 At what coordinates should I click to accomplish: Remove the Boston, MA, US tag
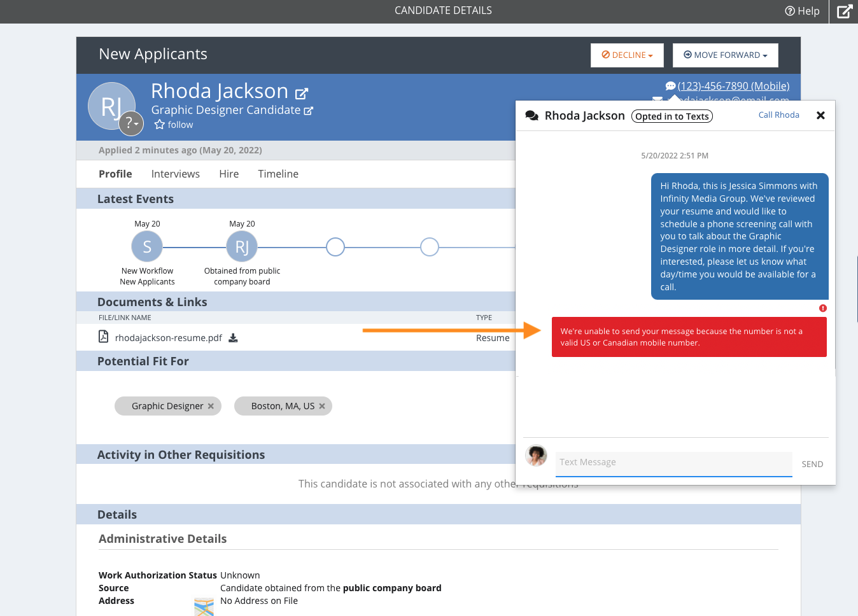[322, 406]
